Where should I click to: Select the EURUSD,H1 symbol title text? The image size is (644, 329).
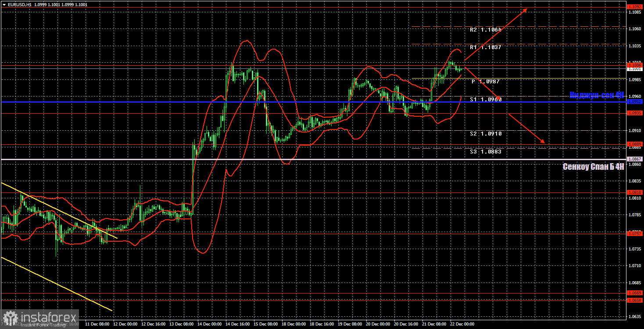(19, 4)
